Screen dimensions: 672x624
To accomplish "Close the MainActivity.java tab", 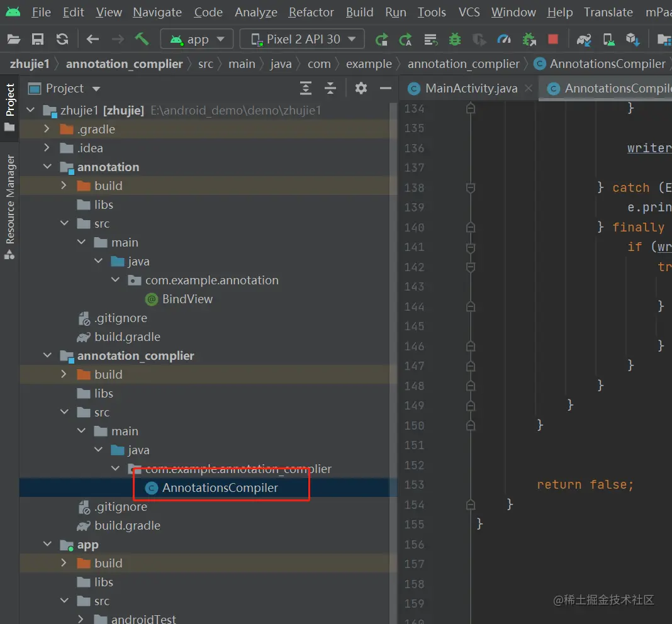I will 529,88.
